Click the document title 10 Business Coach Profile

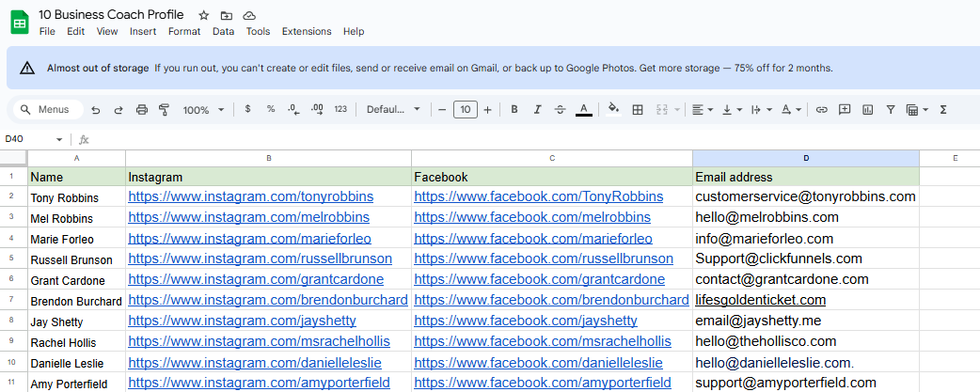pyautogui.click(x=111, y=14)
